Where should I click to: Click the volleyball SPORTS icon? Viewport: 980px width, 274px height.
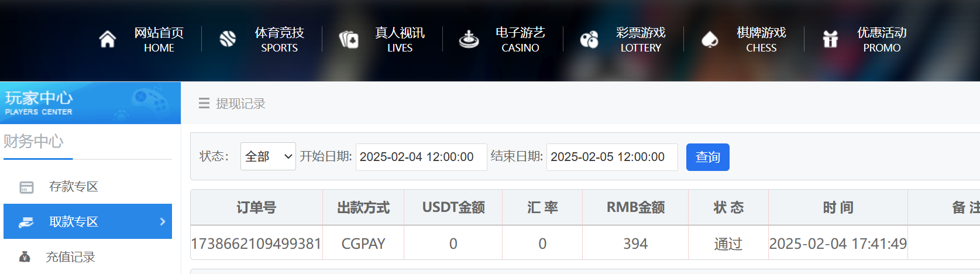228,39
